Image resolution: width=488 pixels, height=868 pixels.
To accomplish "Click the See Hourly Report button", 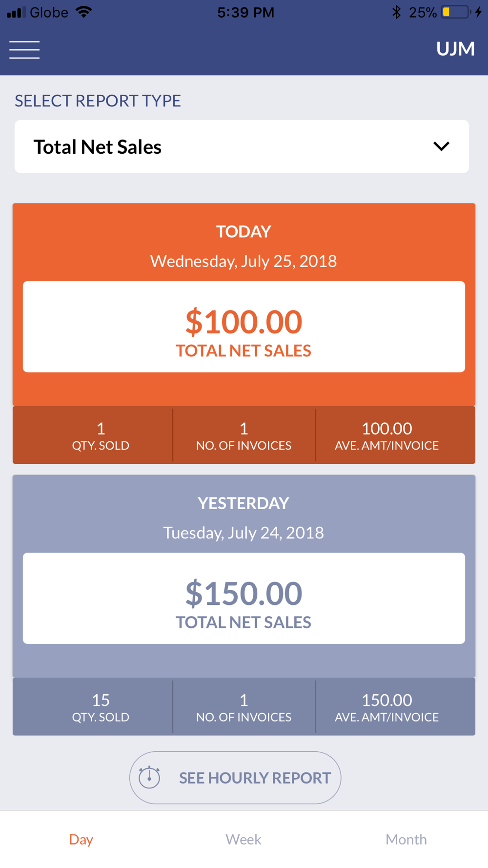I will click(235, 777).
